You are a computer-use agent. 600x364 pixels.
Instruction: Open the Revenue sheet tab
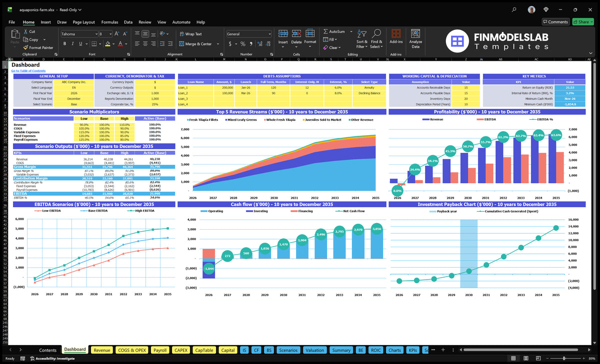[102, 350]
